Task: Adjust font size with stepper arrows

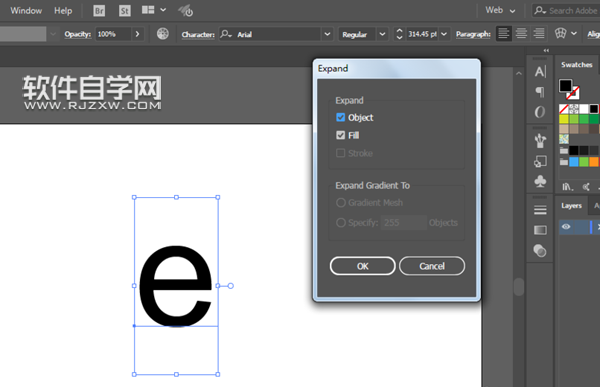Action: (399, 34)
